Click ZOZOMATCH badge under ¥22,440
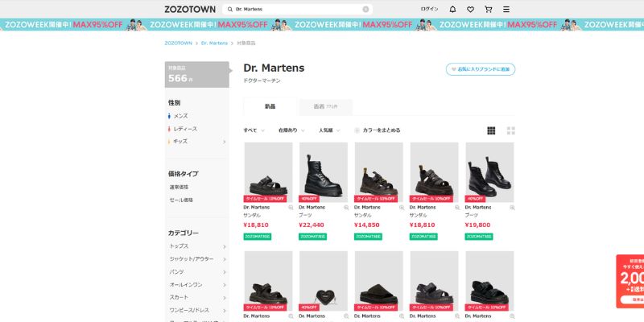644x322 pixels. 312,237
